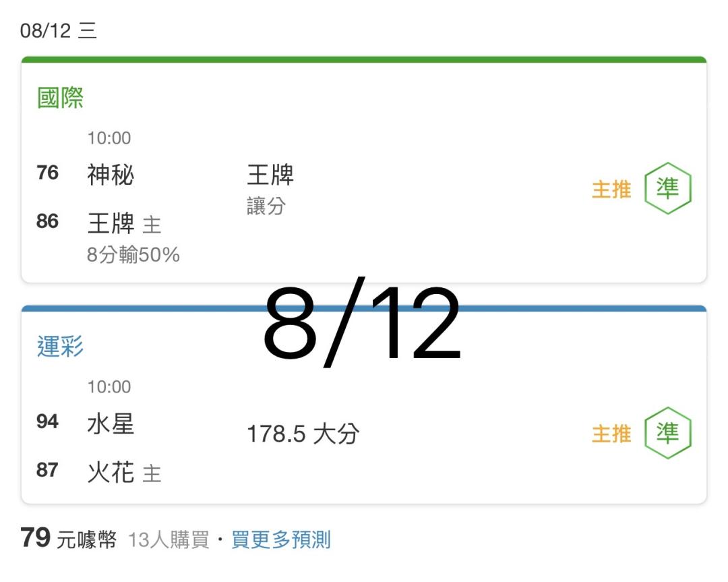Screen dimensions: 728x582
Task: Click the 準 hexagon badge in 國際 card
Action: pyautogui.click(x=667, y=188)
